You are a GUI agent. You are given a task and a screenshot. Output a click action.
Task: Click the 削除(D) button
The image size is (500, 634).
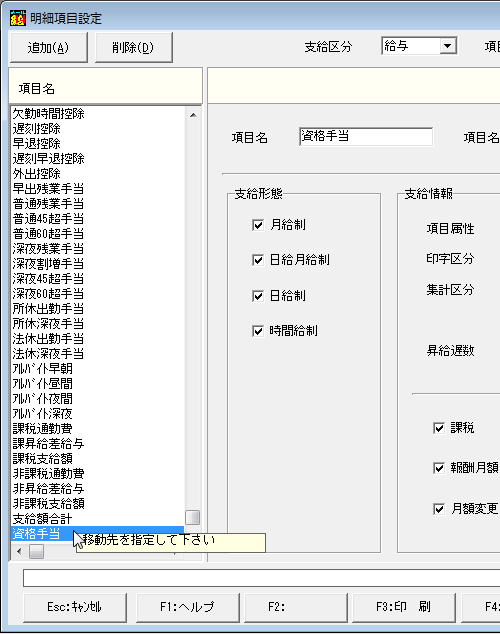[133, 48]
